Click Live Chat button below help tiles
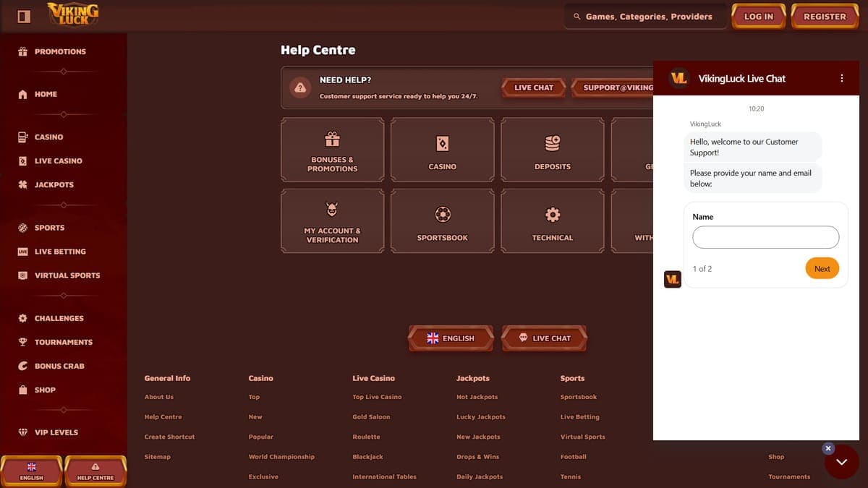Image resolution: width=868 pixels, height=488 pixels. pos(545,338)
